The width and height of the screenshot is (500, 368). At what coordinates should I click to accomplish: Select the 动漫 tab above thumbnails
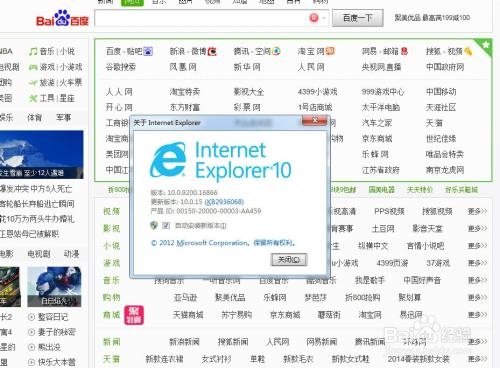pos(71,254)
